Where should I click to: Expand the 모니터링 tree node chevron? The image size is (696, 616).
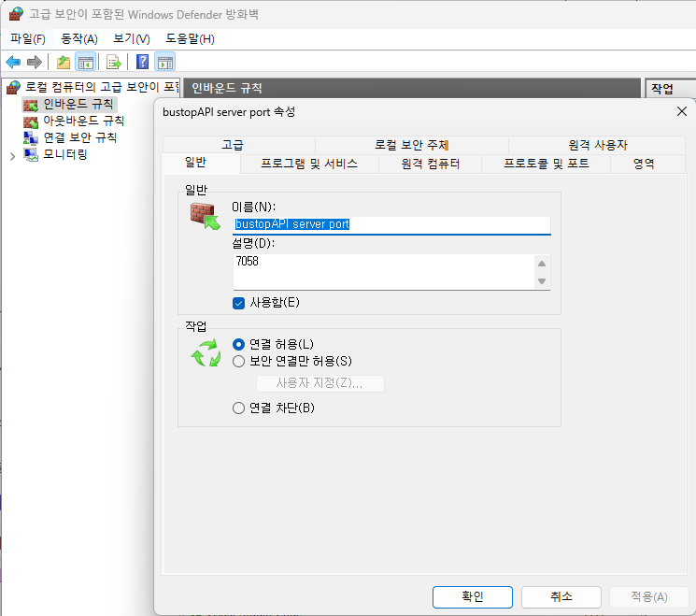point(12,156)
